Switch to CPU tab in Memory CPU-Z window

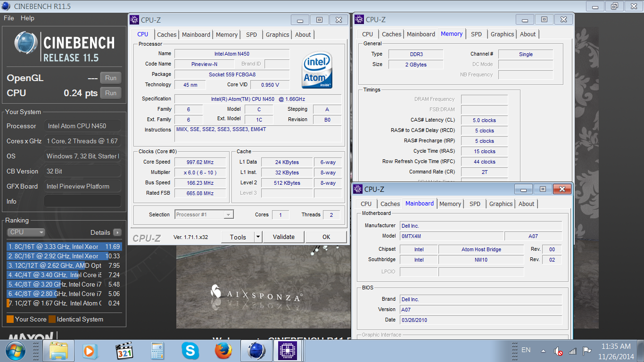[368, 34]
